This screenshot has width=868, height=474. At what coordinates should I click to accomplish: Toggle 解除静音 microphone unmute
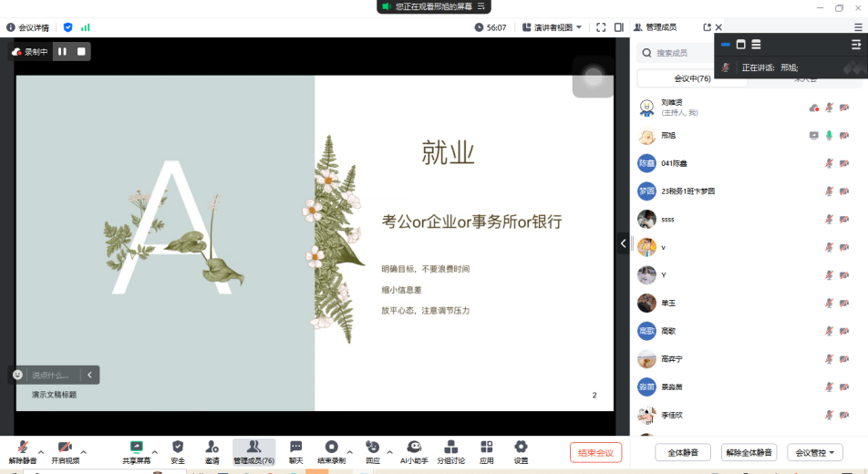tap(21, 450)
